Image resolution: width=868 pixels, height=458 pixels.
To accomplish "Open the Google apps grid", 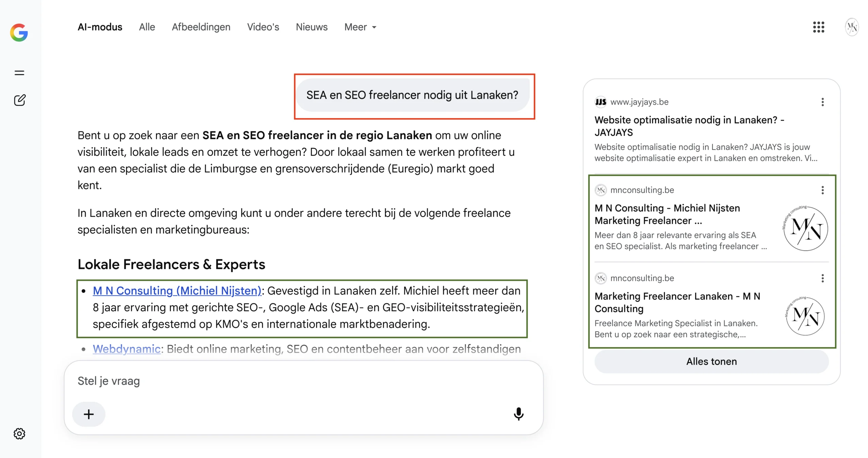I will 818,27.
